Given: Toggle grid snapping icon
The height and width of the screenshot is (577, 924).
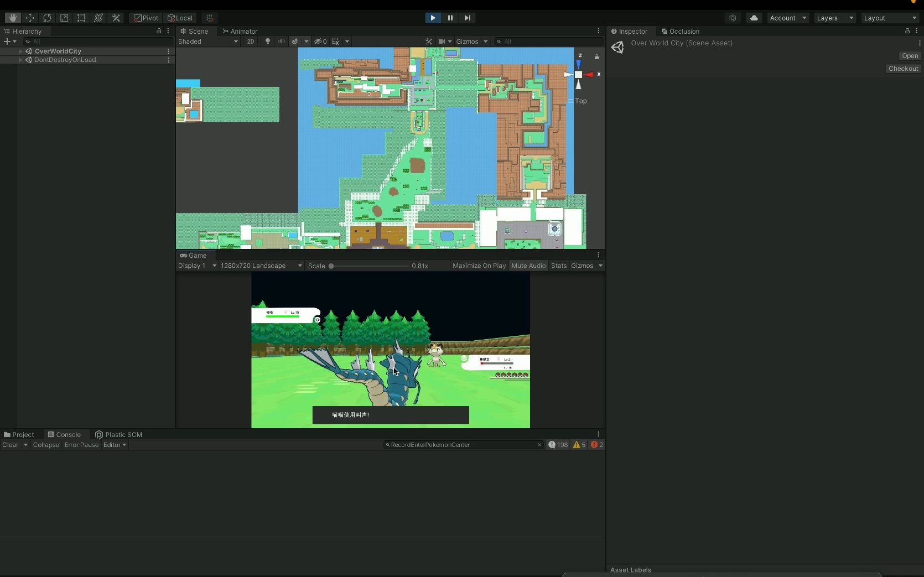Looking at the screenshot, I should point(210,18).
